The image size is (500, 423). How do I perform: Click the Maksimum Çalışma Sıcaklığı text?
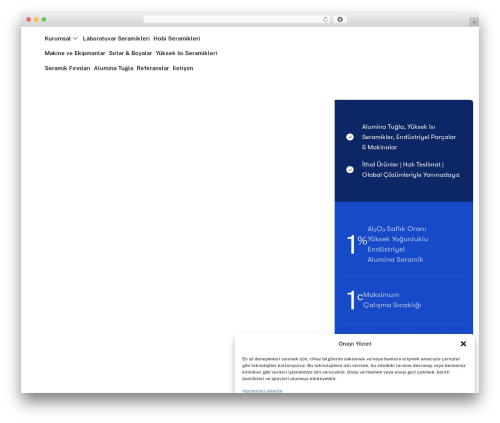pos(392,300)
